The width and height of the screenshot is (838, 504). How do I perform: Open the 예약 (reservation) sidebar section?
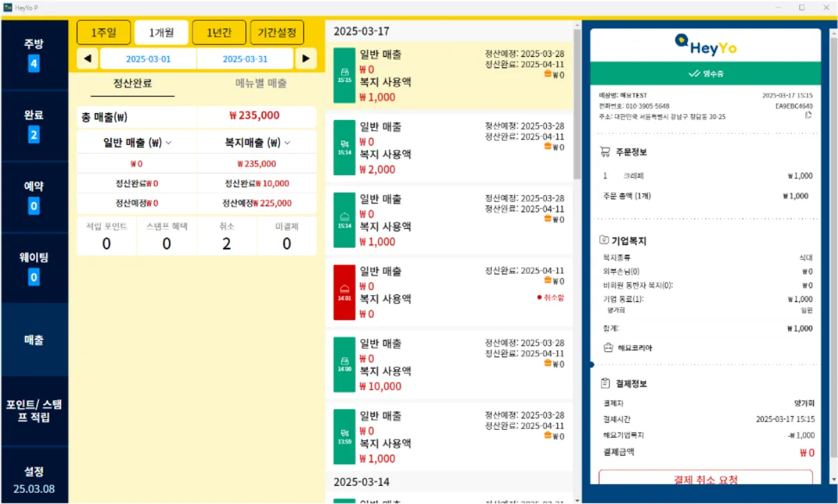(34, 196)
